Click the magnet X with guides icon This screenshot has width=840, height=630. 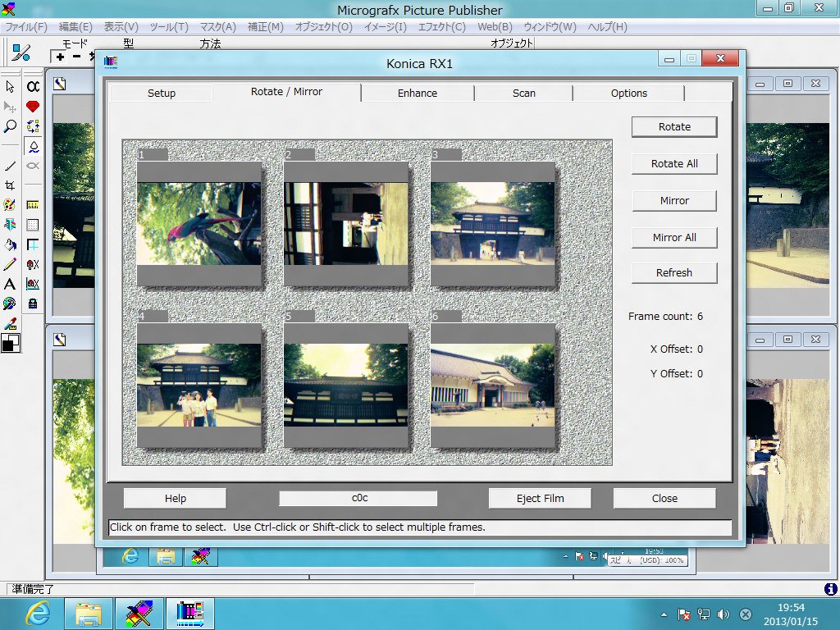[33, 284]
